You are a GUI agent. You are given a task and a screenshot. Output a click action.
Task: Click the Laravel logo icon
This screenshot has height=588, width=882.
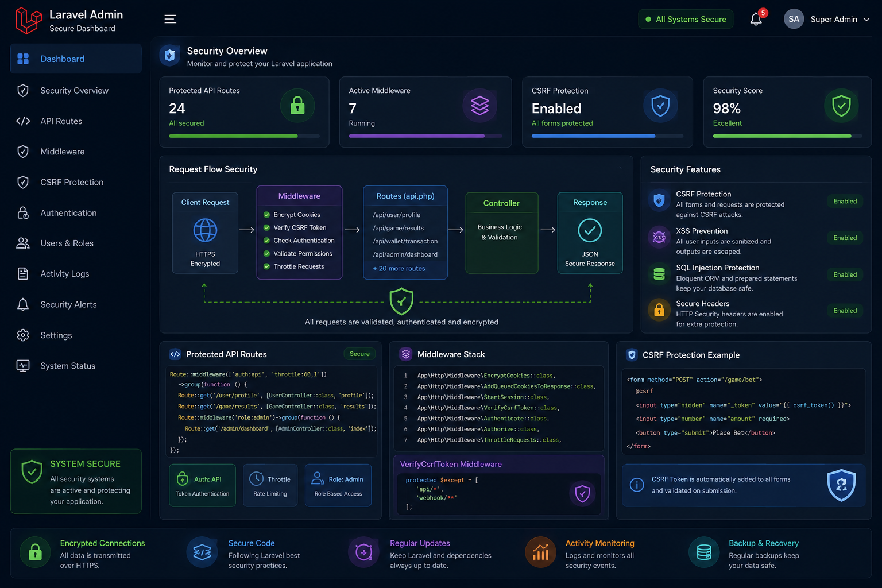[29, 20]
